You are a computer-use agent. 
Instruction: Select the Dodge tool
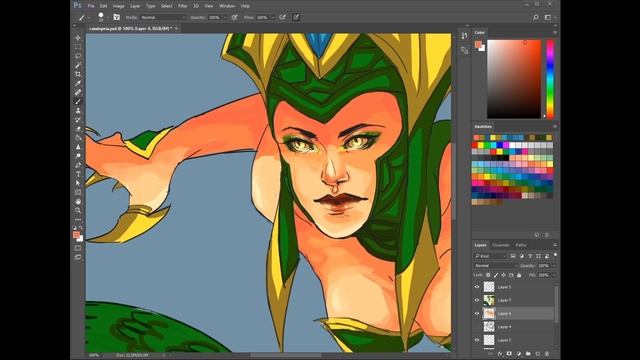(x=78, y=156)
